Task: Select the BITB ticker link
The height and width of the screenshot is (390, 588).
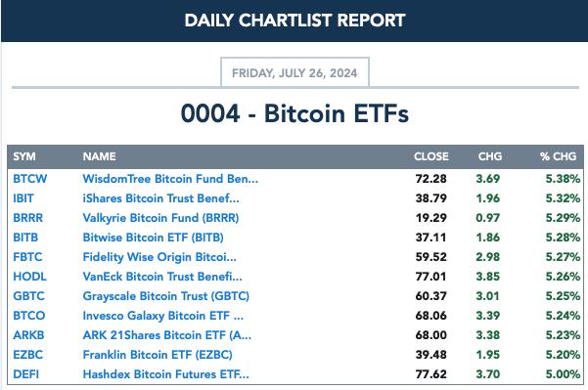Action: point(25,238)
